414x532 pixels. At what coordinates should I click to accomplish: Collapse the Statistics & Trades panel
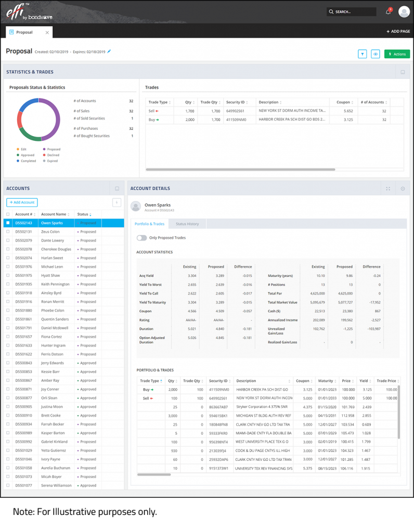point(403,72)
